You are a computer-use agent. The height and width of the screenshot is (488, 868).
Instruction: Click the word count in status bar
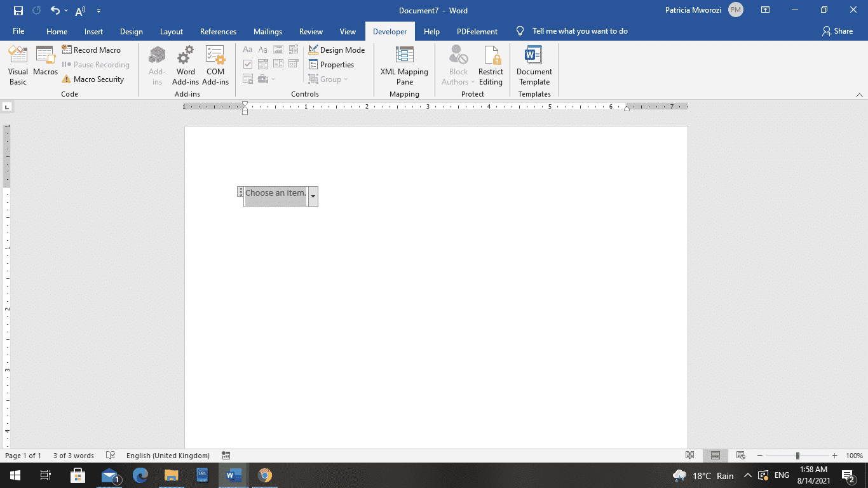tap(72, 455)
